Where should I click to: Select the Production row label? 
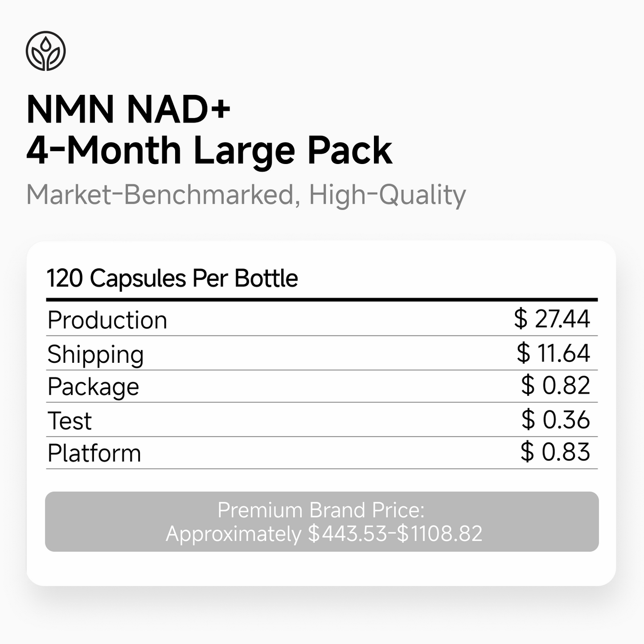pos(107,320)
